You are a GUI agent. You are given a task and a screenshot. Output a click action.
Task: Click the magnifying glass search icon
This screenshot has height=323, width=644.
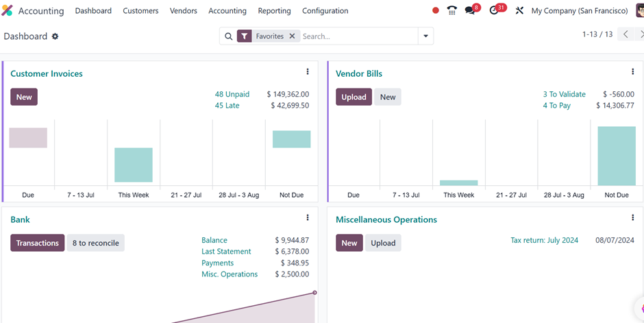tap(229, 36)
